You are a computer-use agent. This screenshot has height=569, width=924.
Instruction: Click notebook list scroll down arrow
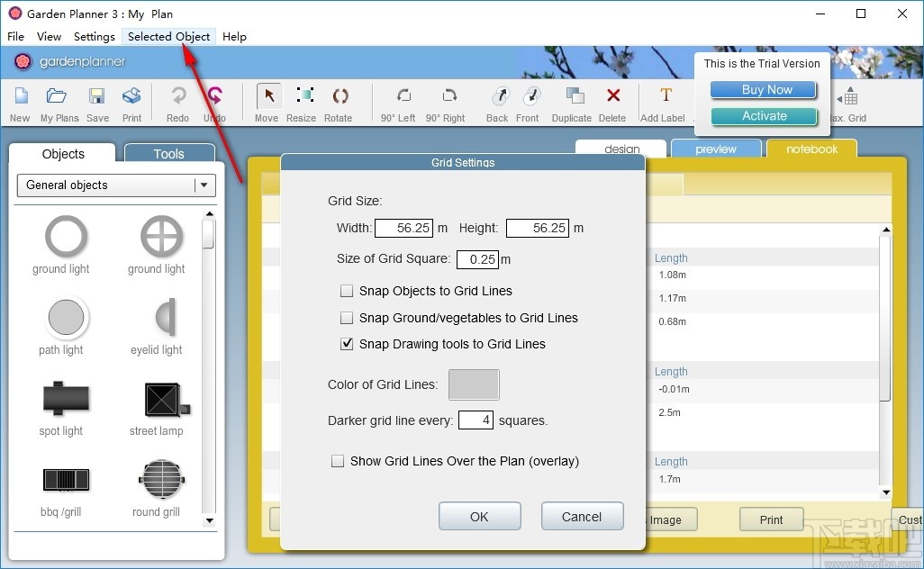(x=885, y=492)
